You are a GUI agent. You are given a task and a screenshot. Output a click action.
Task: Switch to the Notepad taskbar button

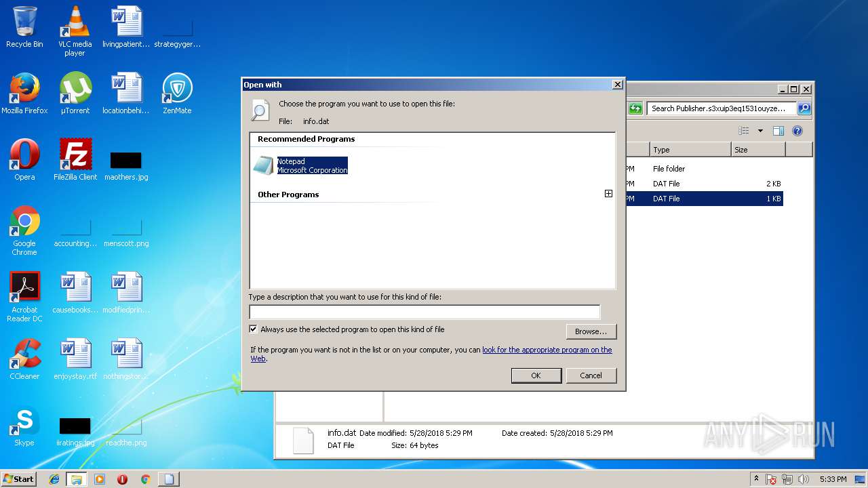coord(168,479)
